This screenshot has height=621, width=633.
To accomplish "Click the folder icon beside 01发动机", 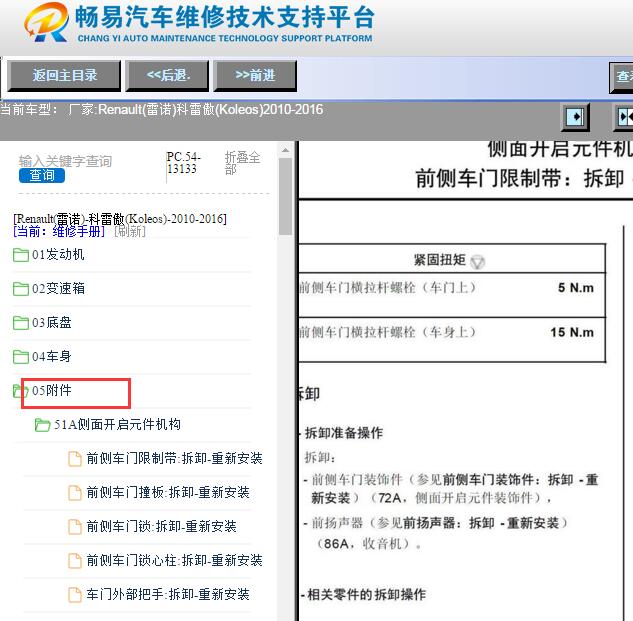I will [x=21, y=255].
